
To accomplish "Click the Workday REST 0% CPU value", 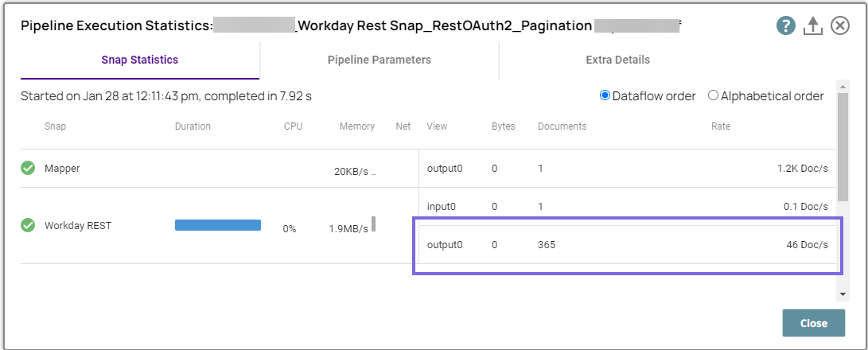I will point(289,229).
